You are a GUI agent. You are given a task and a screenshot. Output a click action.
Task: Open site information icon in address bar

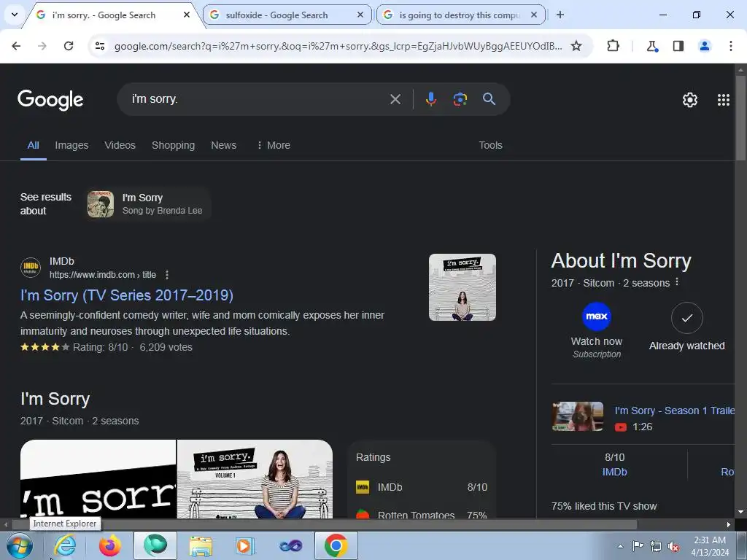pyautogui.click(x=100, y=46)
